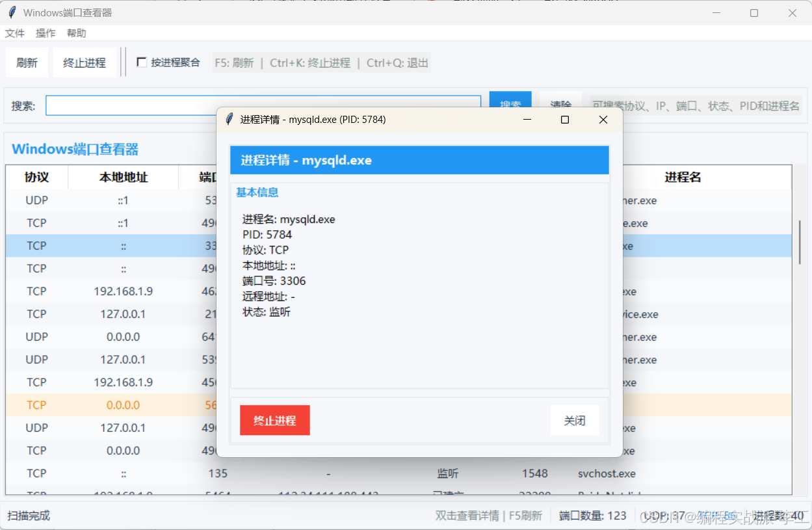
Task: Click 端口数量: 123 in status bar
Action: [593, 516]
